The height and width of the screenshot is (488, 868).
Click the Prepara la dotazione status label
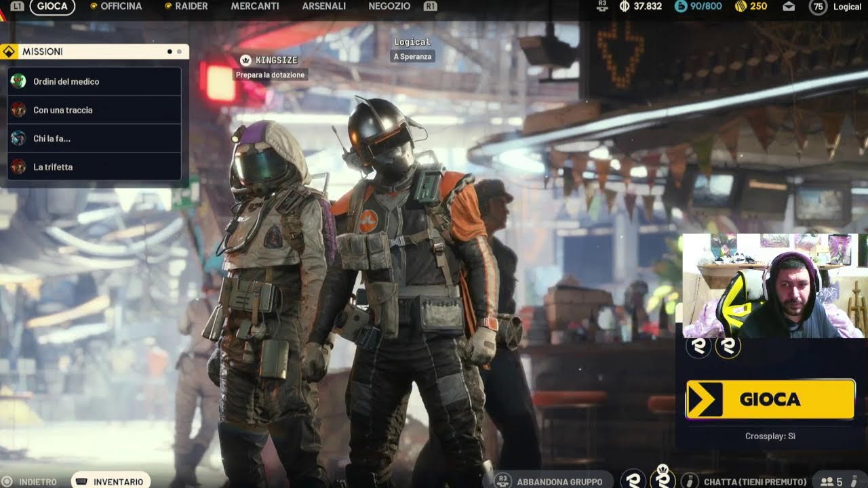270,75
